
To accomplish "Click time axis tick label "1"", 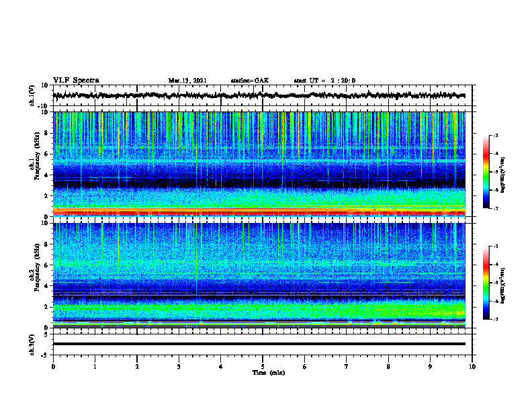I will [x=95, y=367].
